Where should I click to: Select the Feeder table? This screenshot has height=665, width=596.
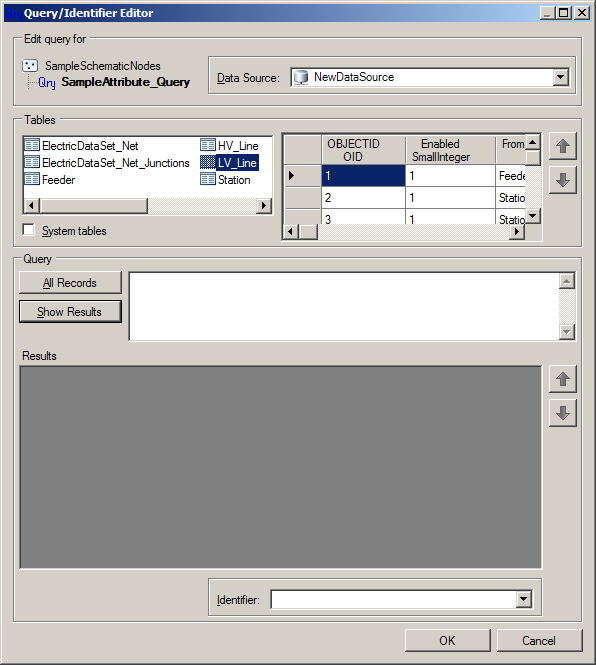click(59, 180)
